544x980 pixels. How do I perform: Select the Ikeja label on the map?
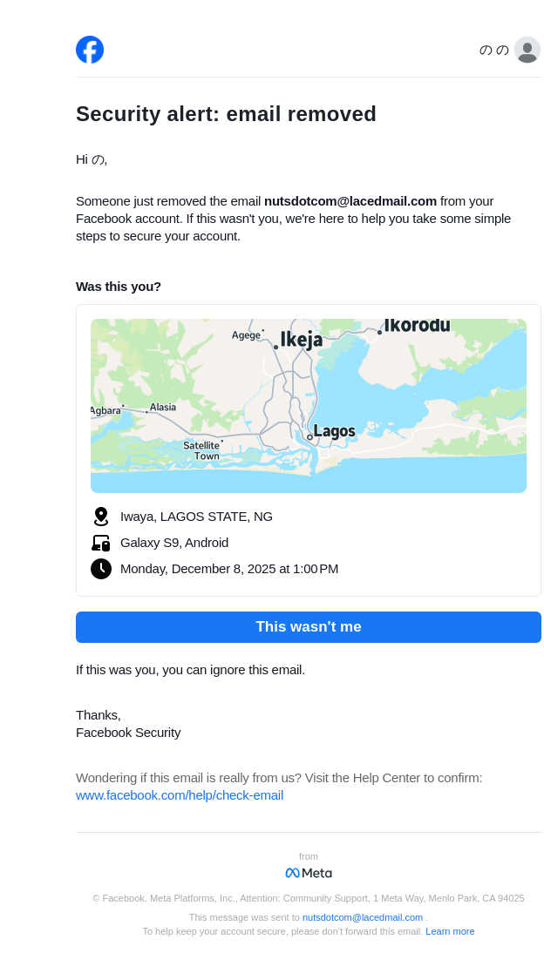302,340
